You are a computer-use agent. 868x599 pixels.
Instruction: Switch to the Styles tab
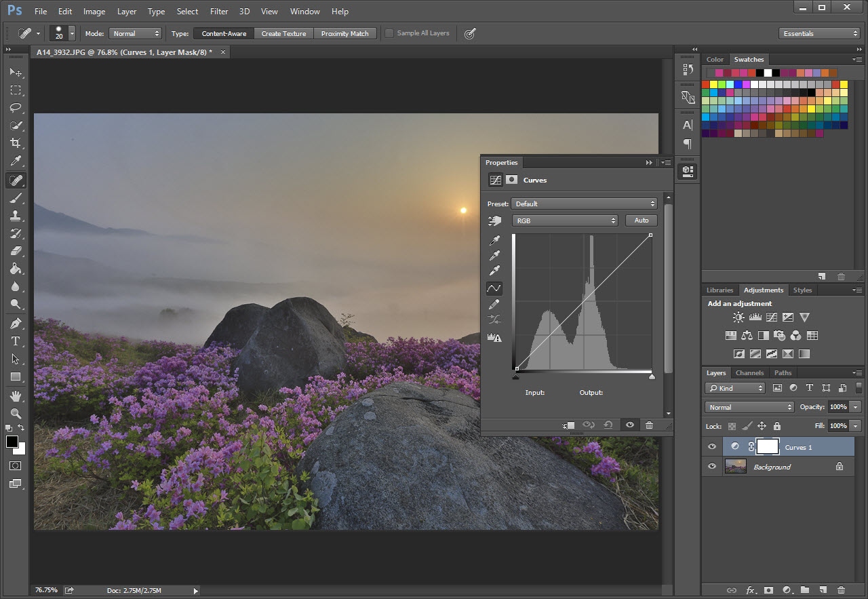[802, 290]
